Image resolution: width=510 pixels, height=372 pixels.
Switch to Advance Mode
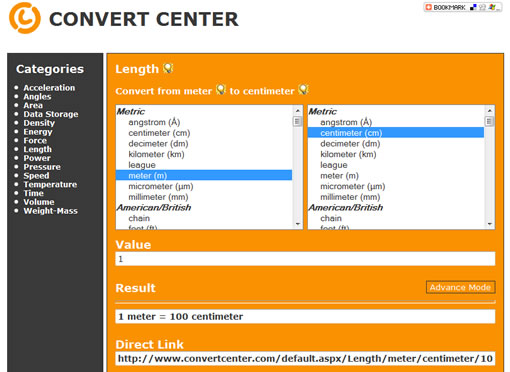tap(460, 287)
